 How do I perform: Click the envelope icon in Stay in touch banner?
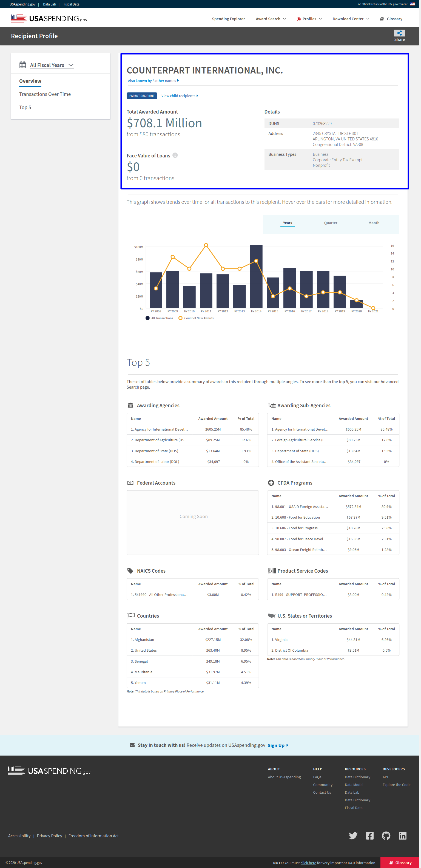[x=132, y=745]
